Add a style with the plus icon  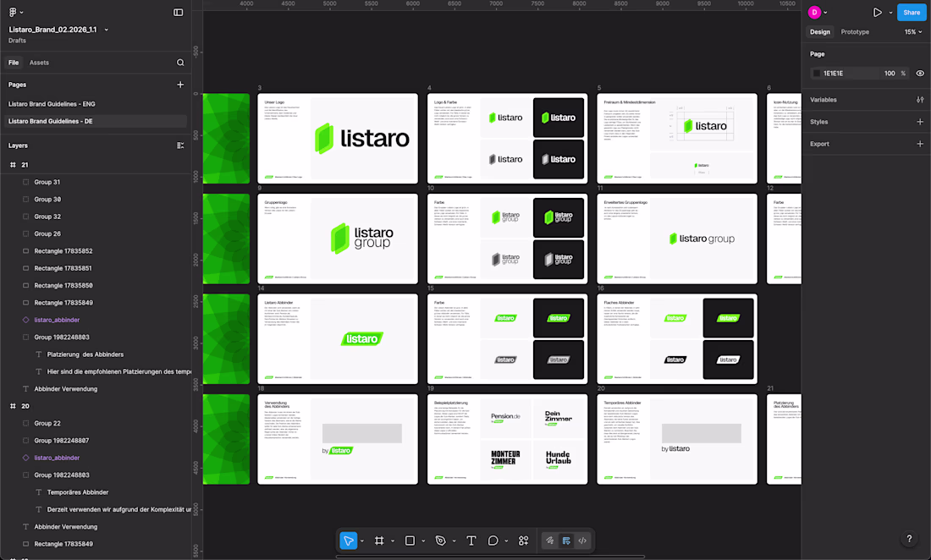click(x=920, y=122)
